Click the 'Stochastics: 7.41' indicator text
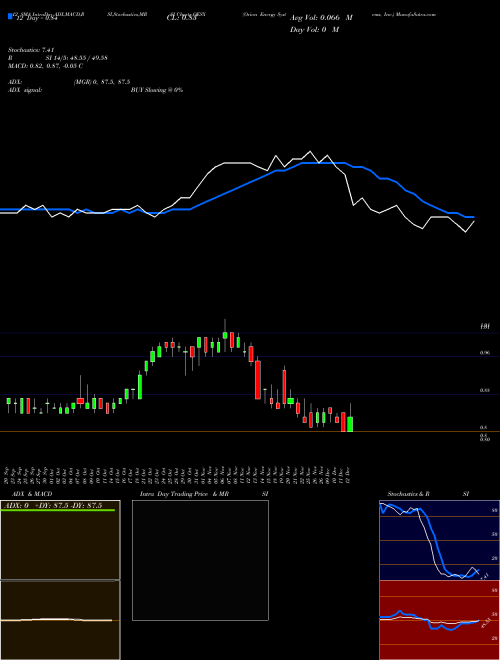 tap(31, 50)
